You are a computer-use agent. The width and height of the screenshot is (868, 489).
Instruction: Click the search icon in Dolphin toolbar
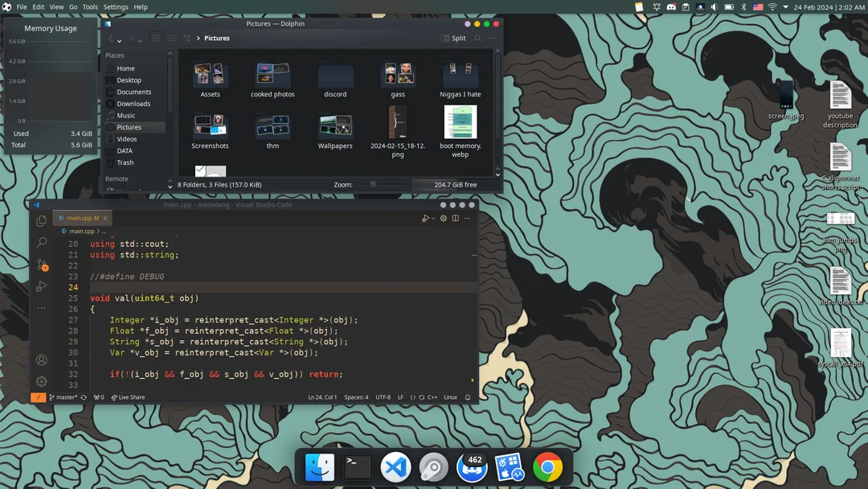[477, 38]
